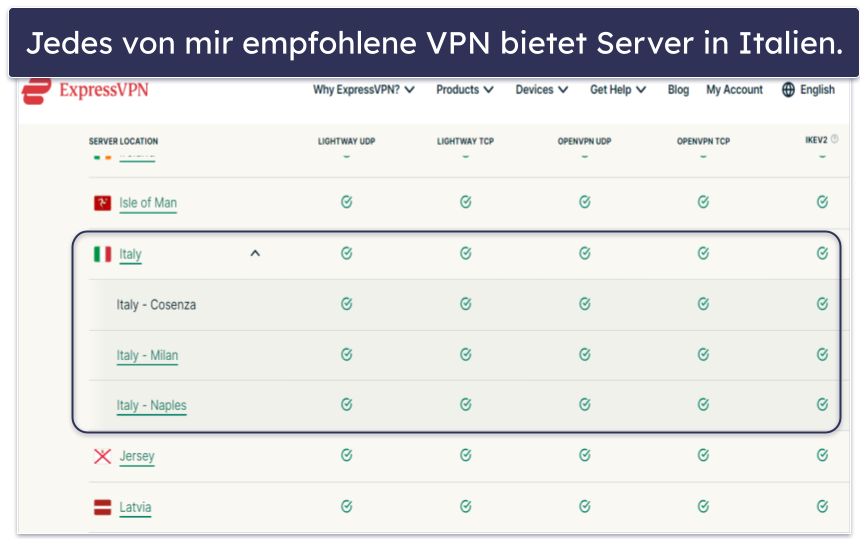Click Latvia OpenVPN UDP checkmark
Image resolution: width=860 pixels, height=539 pixels.
585,506
